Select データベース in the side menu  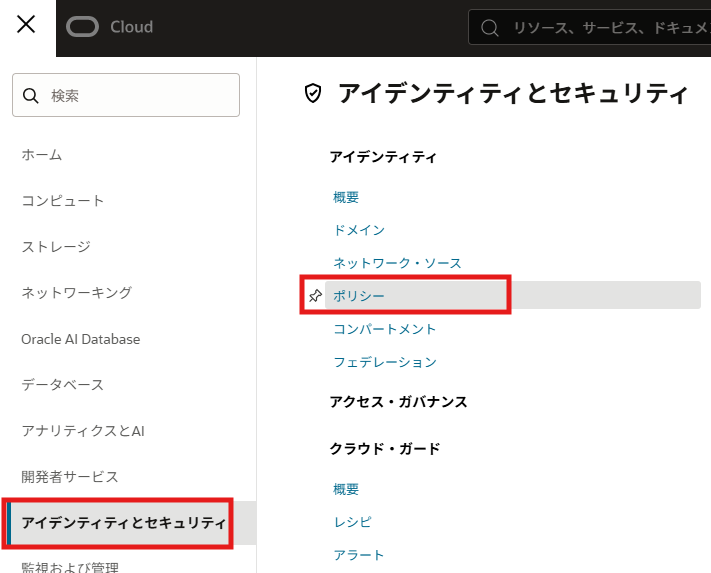(63, 385)
